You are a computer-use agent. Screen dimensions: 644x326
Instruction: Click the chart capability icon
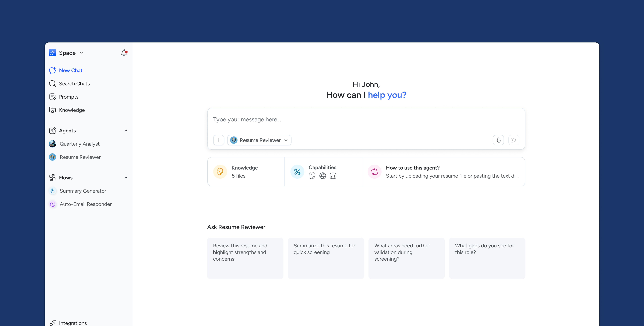[x=333, y=176]
